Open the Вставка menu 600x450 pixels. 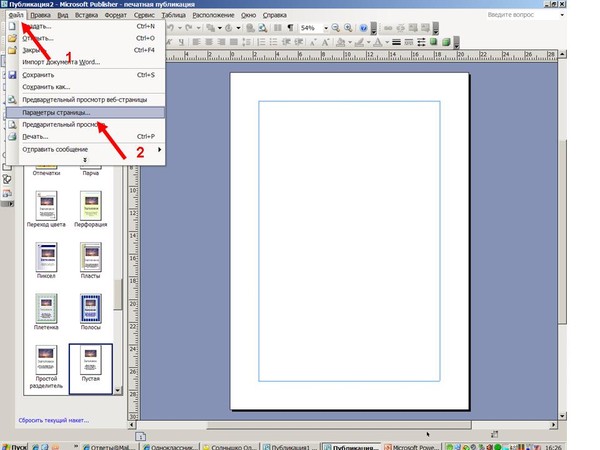[86, 15]
